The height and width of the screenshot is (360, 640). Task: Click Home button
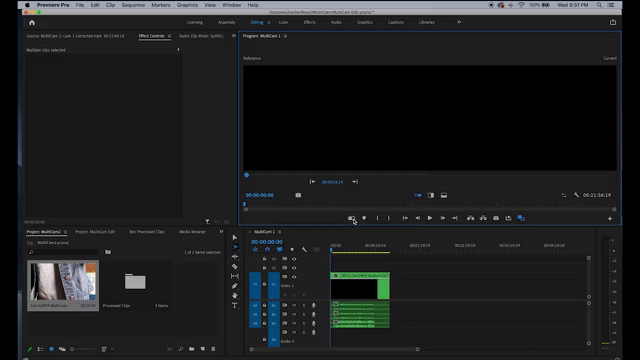point(32,22)
